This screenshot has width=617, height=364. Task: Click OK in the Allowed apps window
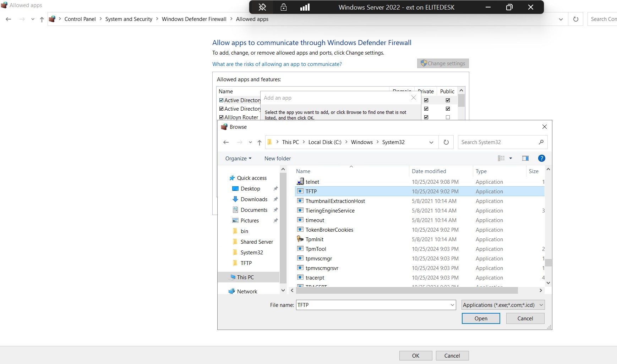pos(416,356)
